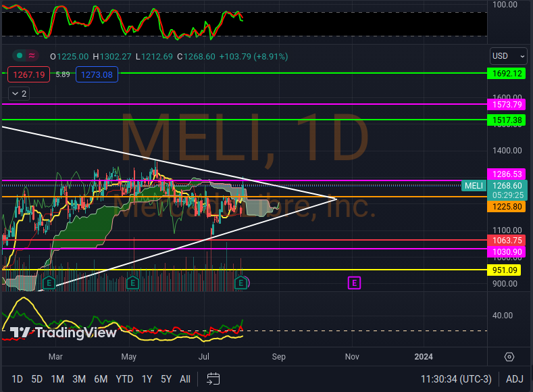
Task: Open the timezone menu at 11:30:34 (UTC-3)
Action: (x=456, y=378)
